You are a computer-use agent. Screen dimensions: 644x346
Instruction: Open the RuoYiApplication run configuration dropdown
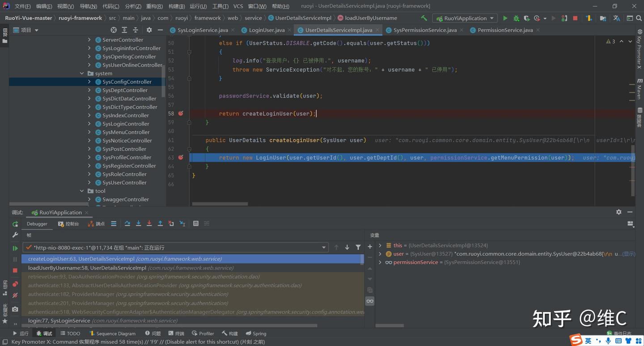tap(465, 18)
